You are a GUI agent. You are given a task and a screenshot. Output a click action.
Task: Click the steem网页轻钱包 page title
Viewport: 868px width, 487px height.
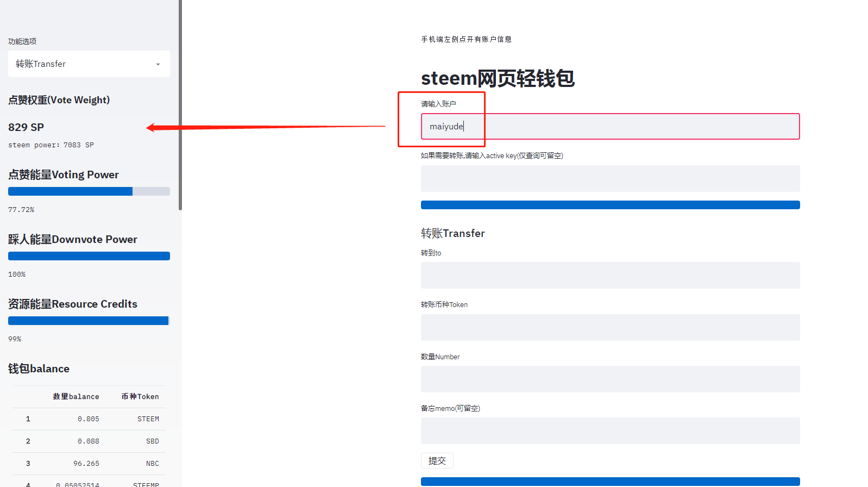tap(498, 78)
